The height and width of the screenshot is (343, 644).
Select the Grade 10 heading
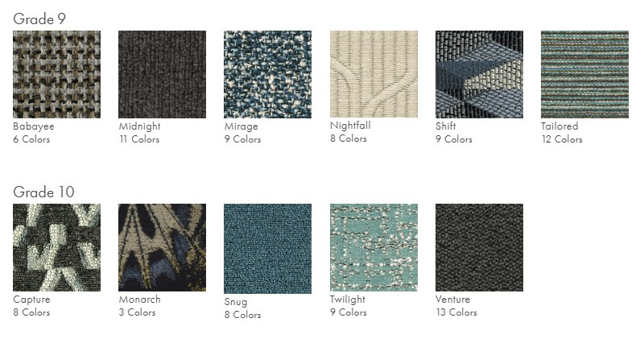[43, 192]
